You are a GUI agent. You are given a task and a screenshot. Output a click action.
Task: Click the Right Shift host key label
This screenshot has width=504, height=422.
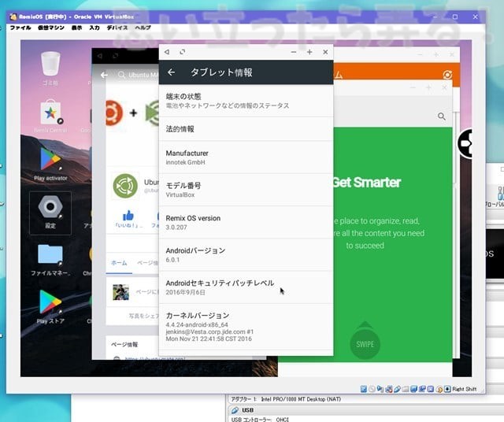click(x=464, y=389)
